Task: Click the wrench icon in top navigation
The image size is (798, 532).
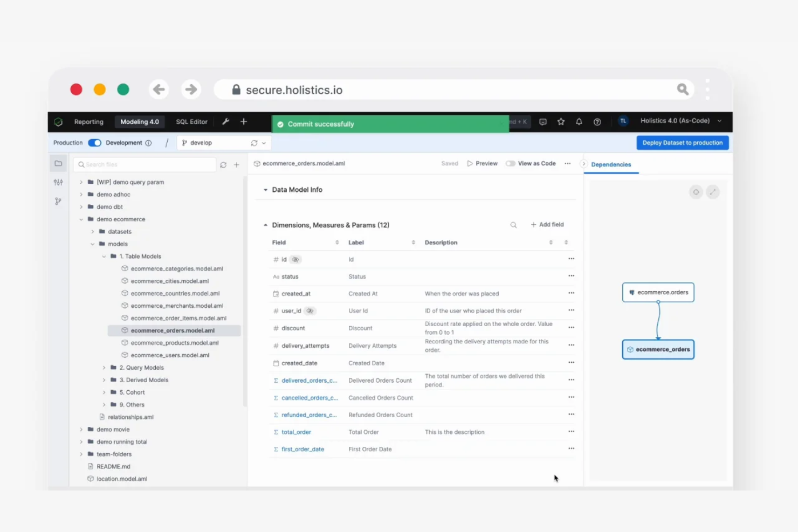Action: coord(225,122)
